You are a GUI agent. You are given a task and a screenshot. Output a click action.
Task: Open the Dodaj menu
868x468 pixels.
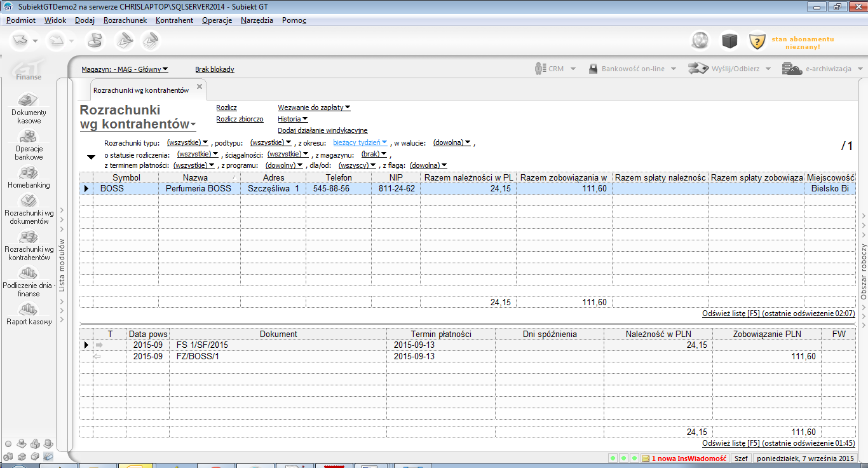pos(85,20)
